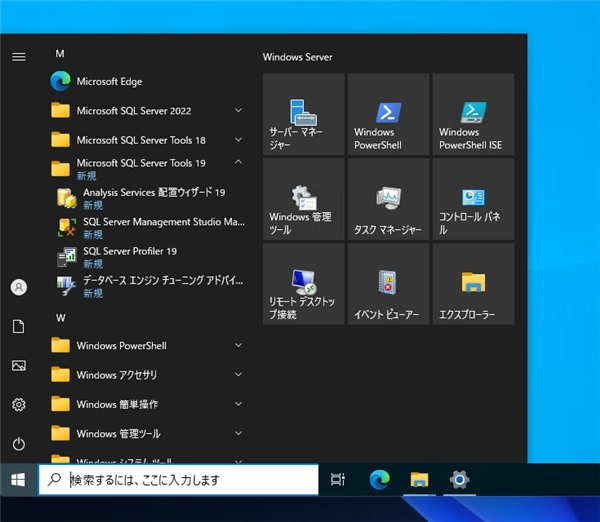Viewport: 600px width, 522px height.
Task: Open Microsoft Edge on the taskbar
Action: (x=380, y=480)
